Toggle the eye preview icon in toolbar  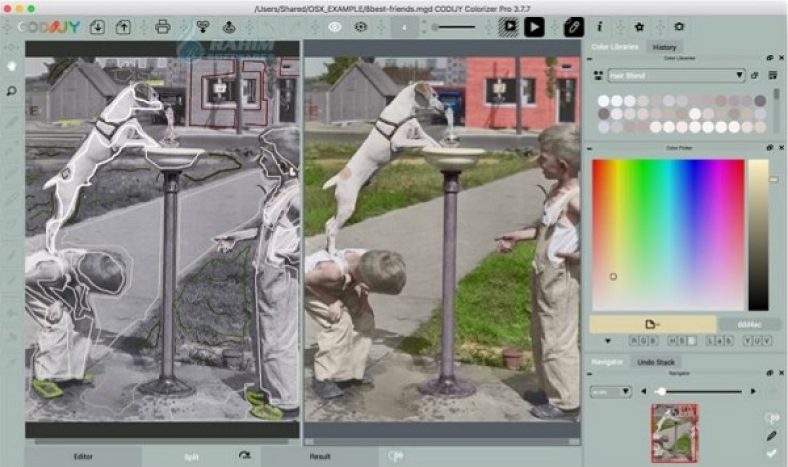coord(334,27)
